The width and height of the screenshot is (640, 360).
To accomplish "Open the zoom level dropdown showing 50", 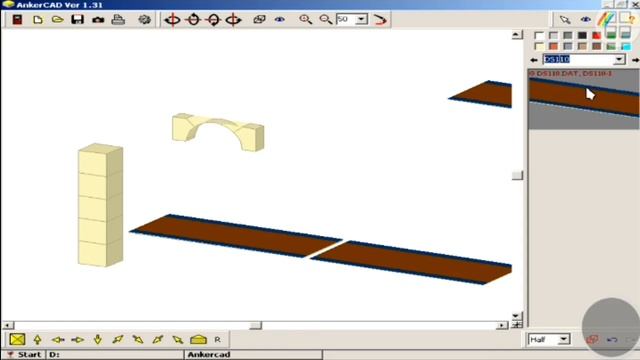I will tap(361, 19).
